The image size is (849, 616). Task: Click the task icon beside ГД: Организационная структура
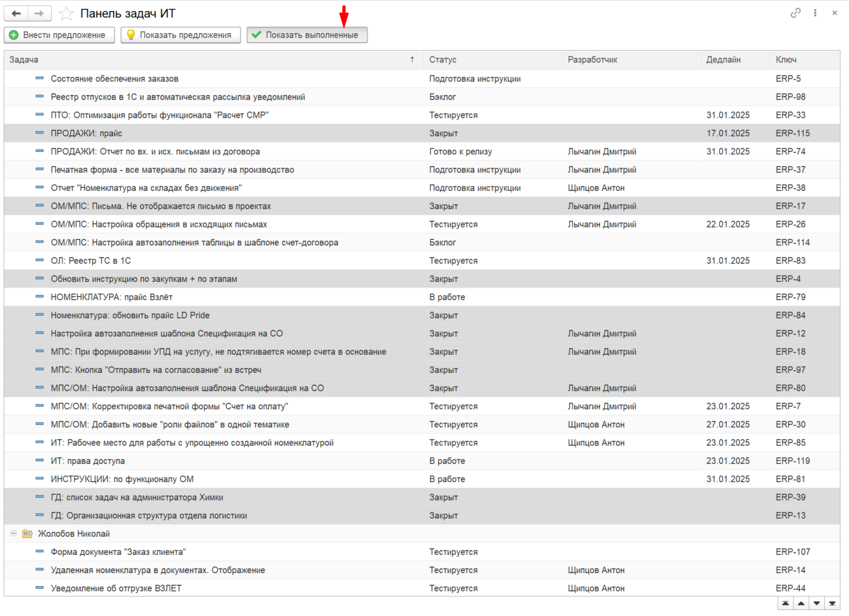40,515
